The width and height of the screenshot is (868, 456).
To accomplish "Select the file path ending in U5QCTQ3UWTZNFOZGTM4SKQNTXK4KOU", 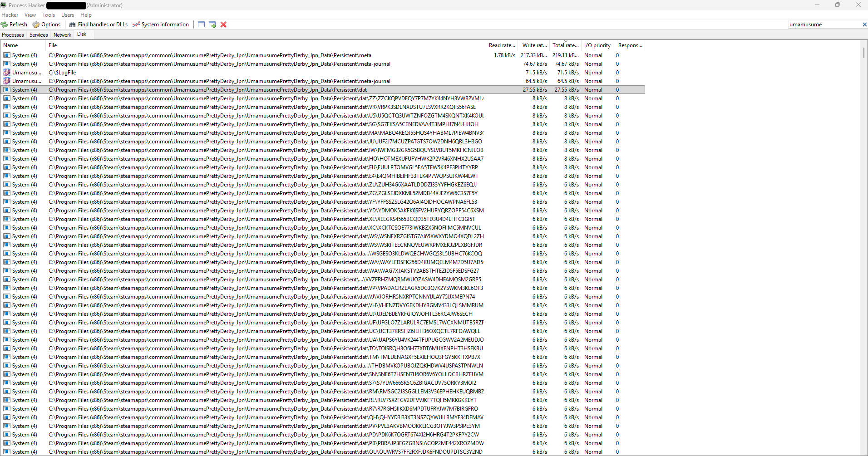I will 266,116.
